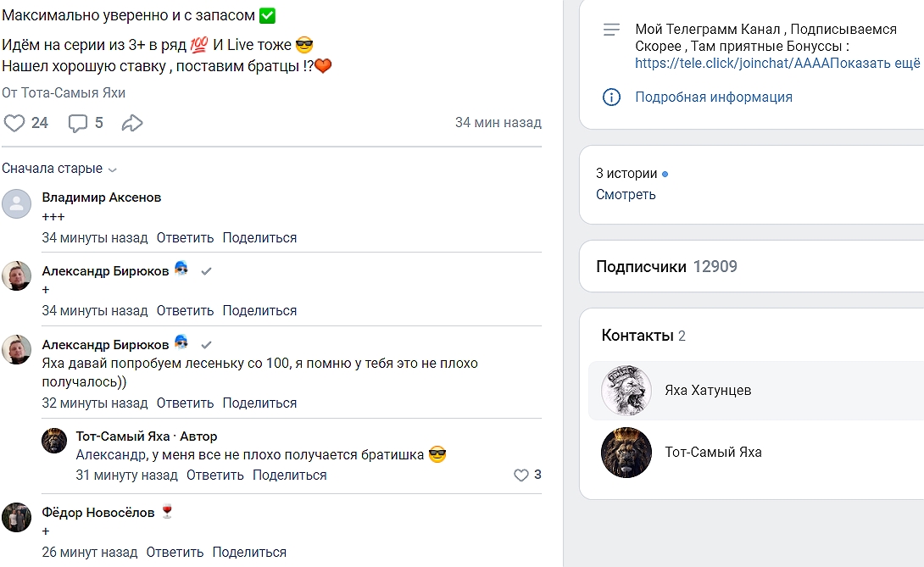The image size is (924, 567).
Task: Open Подробная информация details
Action: point(713,97)
